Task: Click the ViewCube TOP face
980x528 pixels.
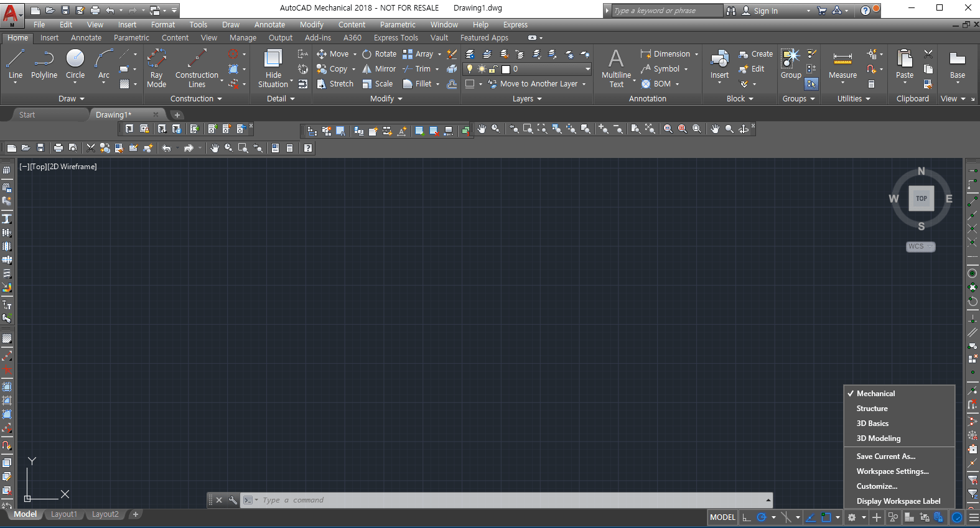Action: pyautogui.click(x=922, y=199)
